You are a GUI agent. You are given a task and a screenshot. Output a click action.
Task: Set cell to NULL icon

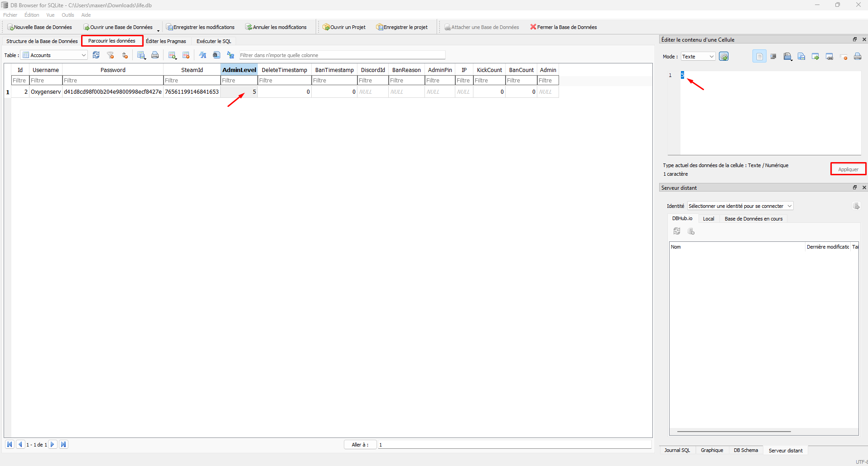[x=844, y=57]
